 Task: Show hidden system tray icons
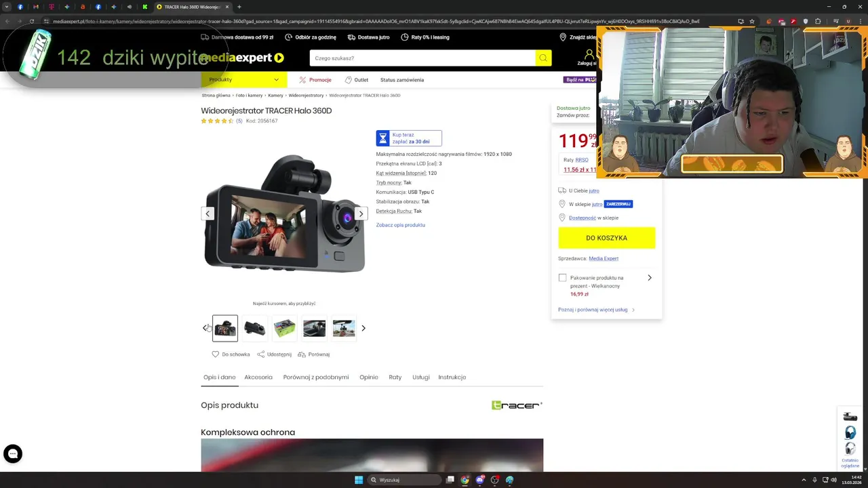tap(804, 480)
